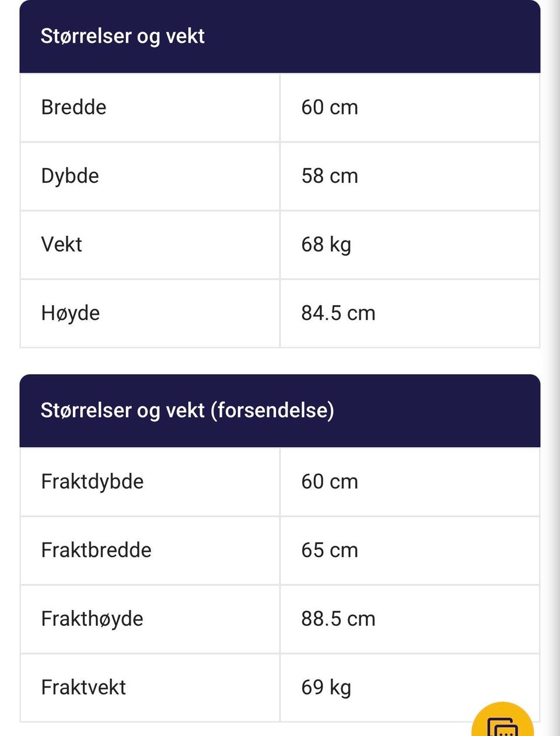The image size is (560, 736).
Task: Select the Frakthøyde row label
Action: 92,619
